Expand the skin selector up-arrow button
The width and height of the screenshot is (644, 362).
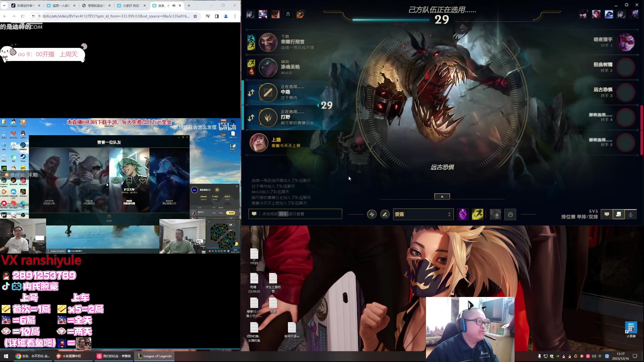point(442,196)
